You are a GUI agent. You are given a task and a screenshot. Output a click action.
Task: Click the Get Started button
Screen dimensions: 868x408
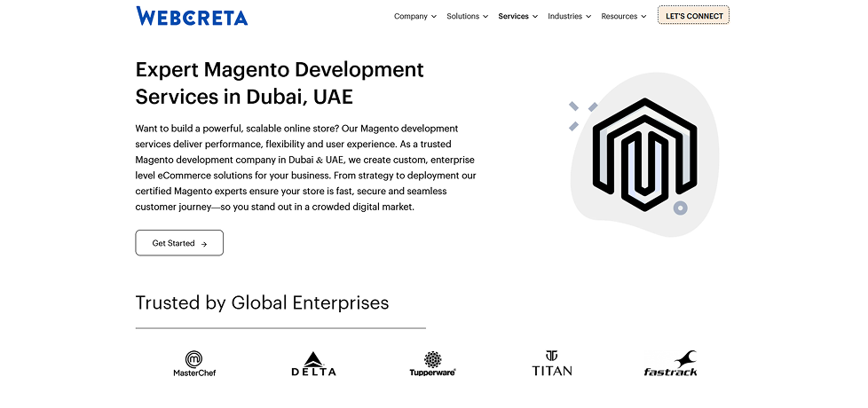tap(179, 243)
